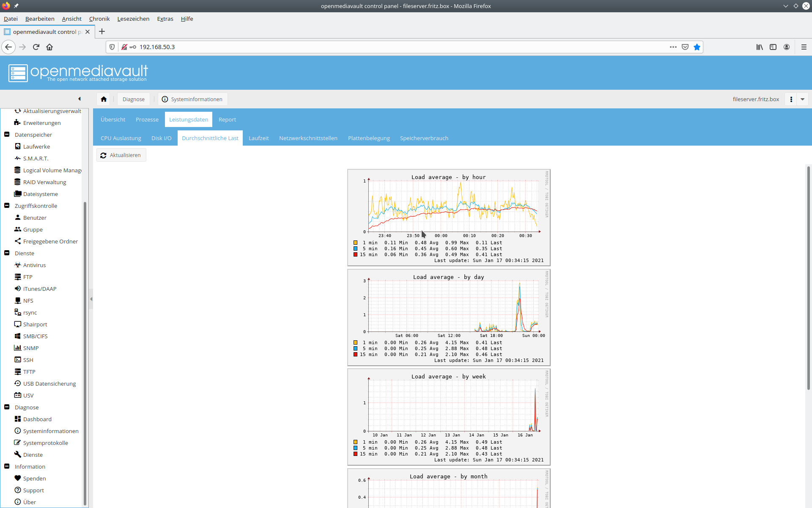Go to the Dashboard item

click(37, 419)
